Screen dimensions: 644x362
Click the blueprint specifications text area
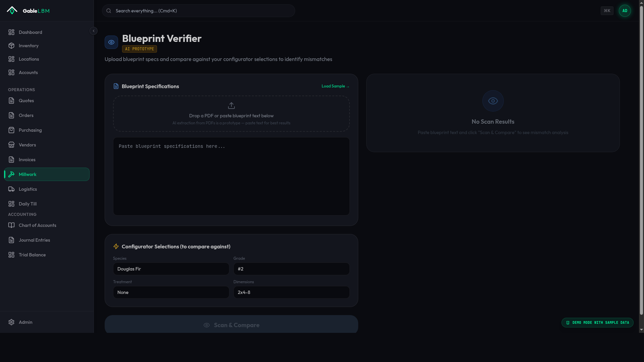[231, 176]
